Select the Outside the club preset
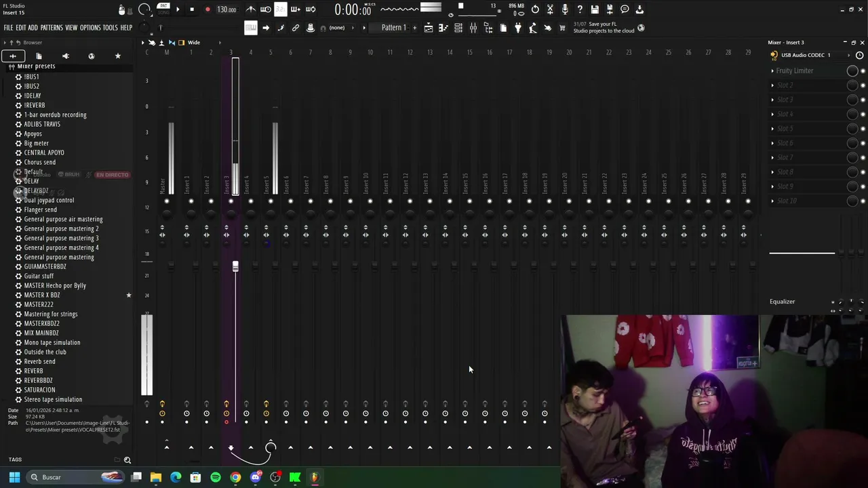Viewport: 868px width, 488px height. click(x=45, y=352)
